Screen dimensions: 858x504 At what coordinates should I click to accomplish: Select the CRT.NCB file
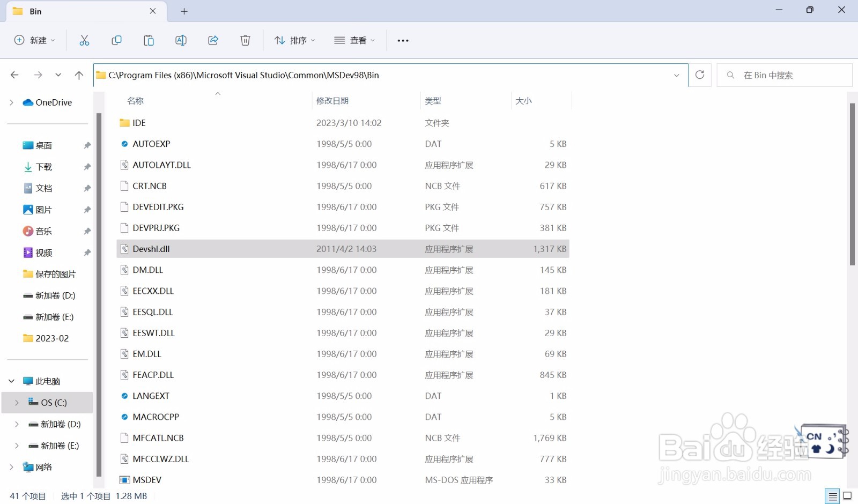343,186
